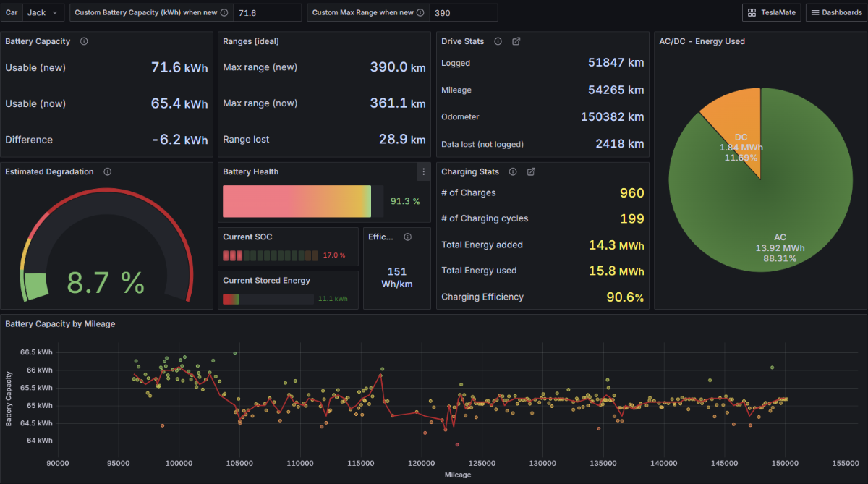Click the AC/DC - Energy Used panel title
This screenshot has height=484, width=868.
(x=702, y=41)
